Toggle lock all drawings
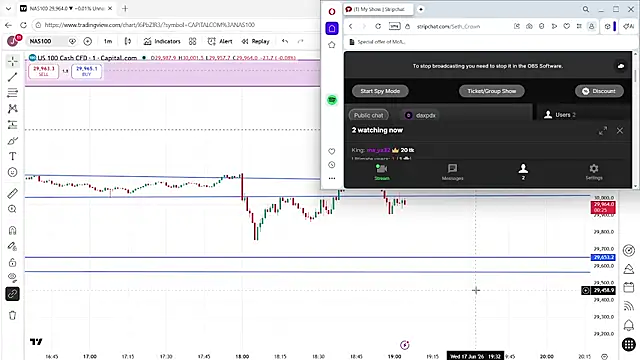The image size is (640, 360). tap(13, 262)
